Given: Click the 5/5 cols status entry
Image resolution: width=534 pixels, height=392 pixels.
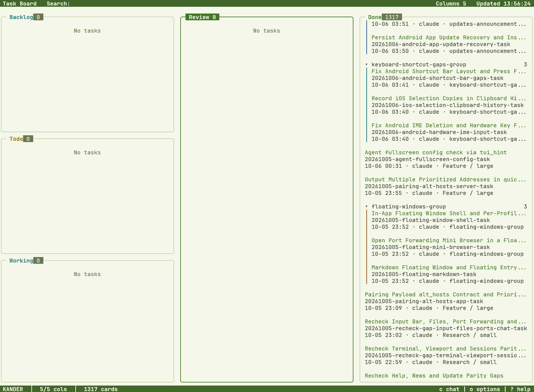Looking at the screenshot, I should coord(53,389).
